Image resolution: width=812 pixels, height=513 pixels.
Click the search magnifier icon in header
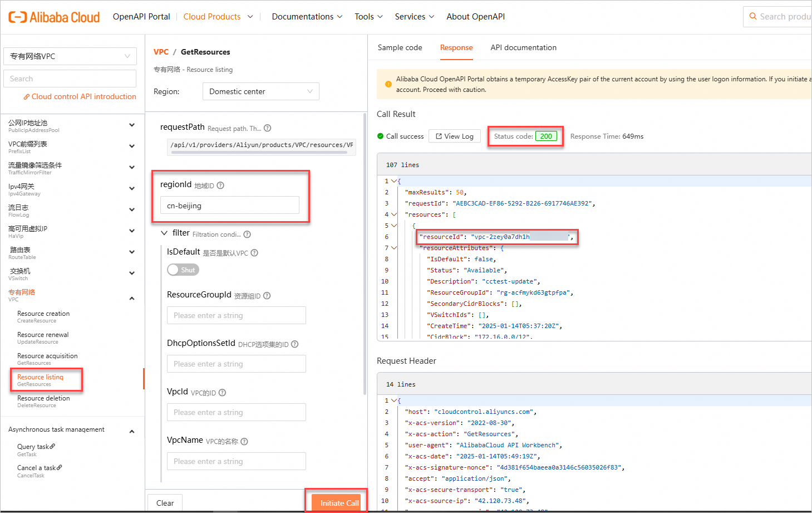(753, 17)
